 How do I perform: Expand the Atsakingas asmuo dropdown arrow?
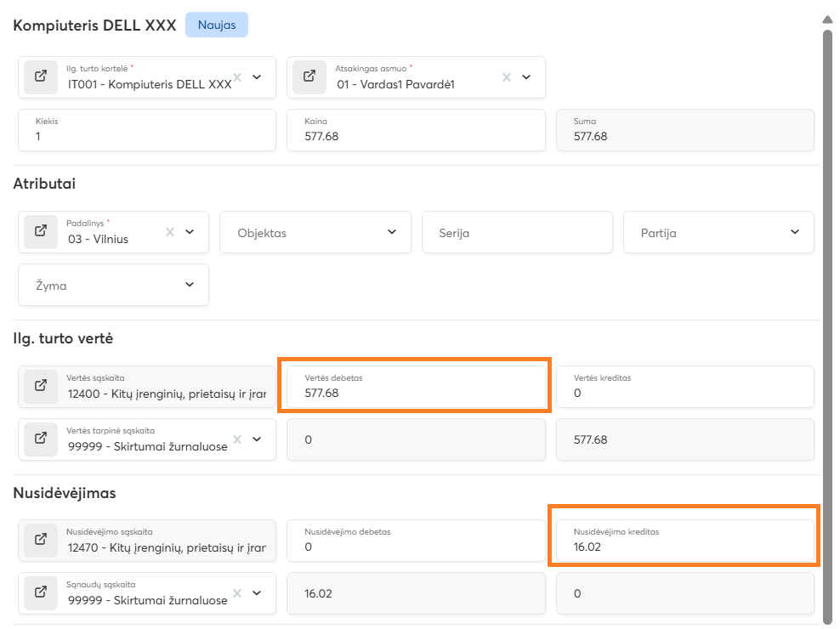pos(526,77)
